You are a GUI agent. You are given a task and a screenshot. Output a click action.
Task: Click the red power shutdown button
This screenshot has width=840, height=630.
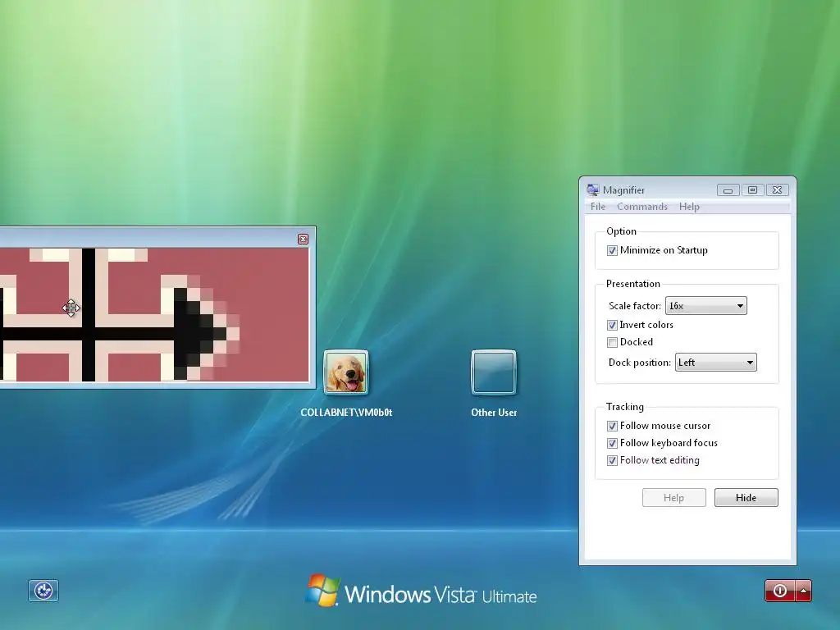point(780,591)
